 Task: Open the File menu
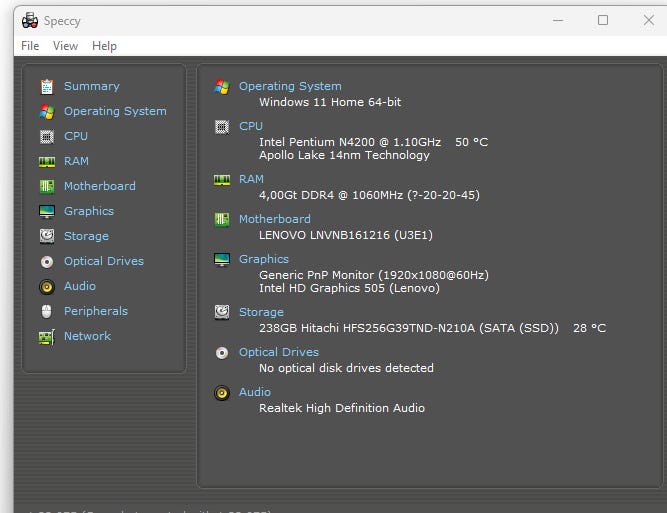pos(30,46)
